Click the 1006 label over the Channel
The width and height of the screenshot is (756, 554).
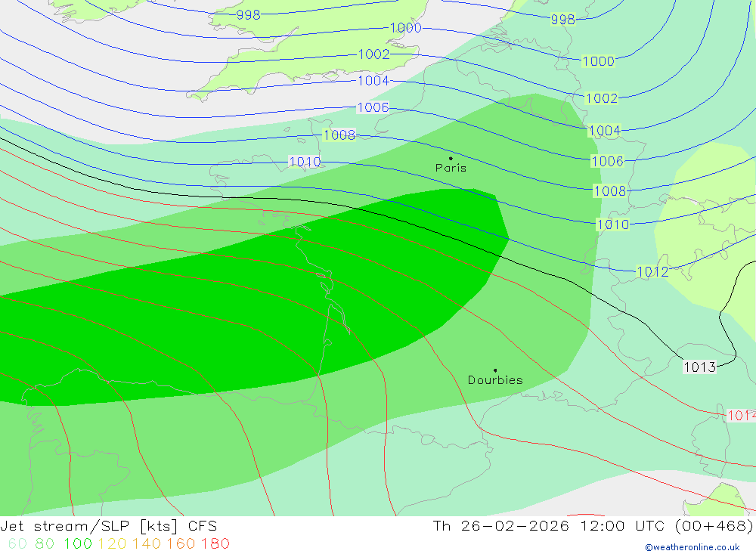pos(373,107)
